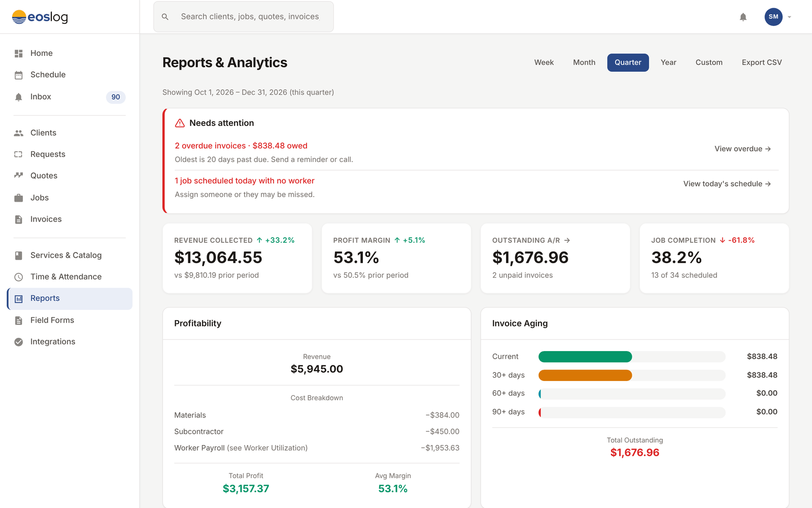Click the Field Forms document icon
The image size is (812, 508).
click(x=19, y=321)
